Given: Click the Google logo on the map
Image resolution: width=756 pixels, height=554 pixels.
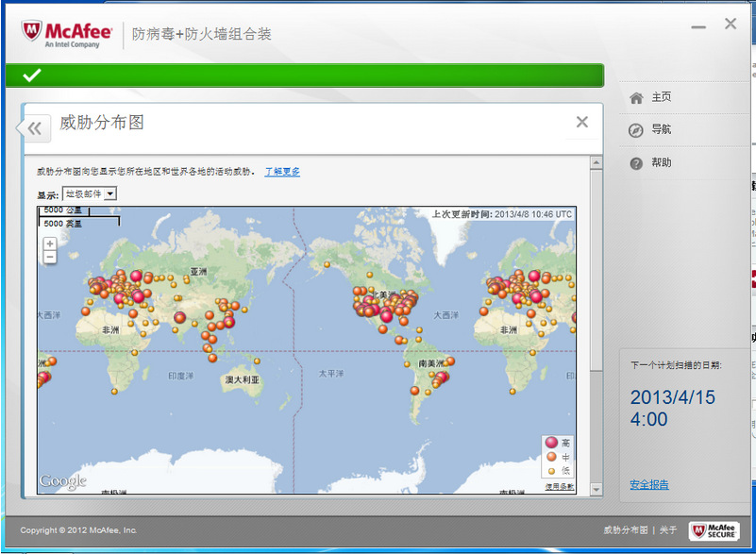Looking at the screenshot, I should coord(63,481).
